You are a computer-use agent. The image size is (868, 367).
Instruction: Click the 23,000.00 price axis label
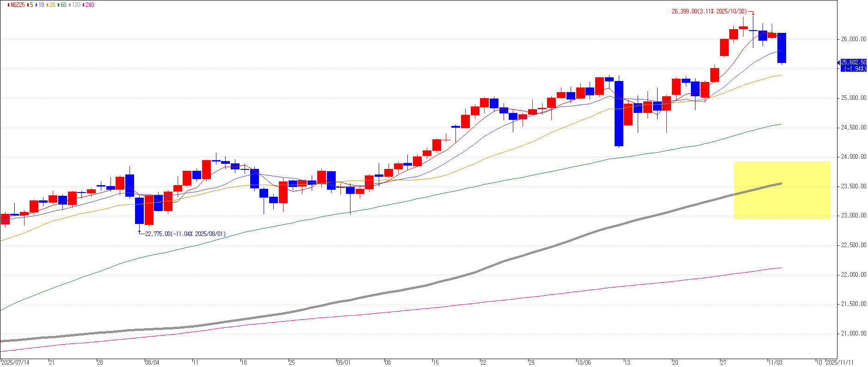tap(854, 216)
